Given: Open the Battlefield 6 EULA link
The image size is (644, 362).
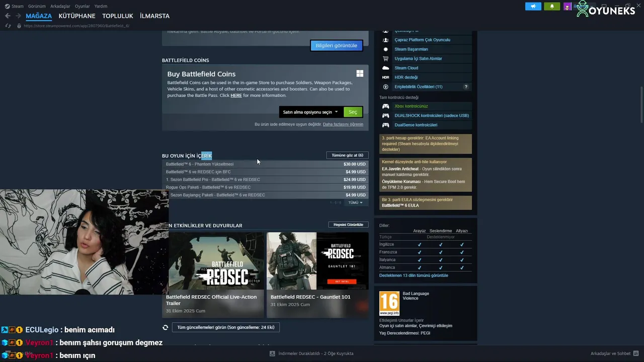Looking at the screenshot, I should pos(400,205).
